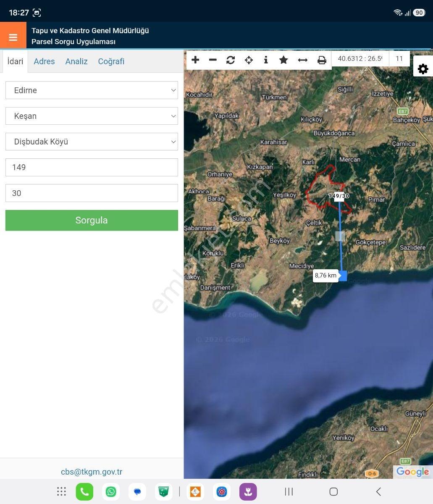Click the zoom level box showing 11
433x504 pixels.
coord(399,59)
